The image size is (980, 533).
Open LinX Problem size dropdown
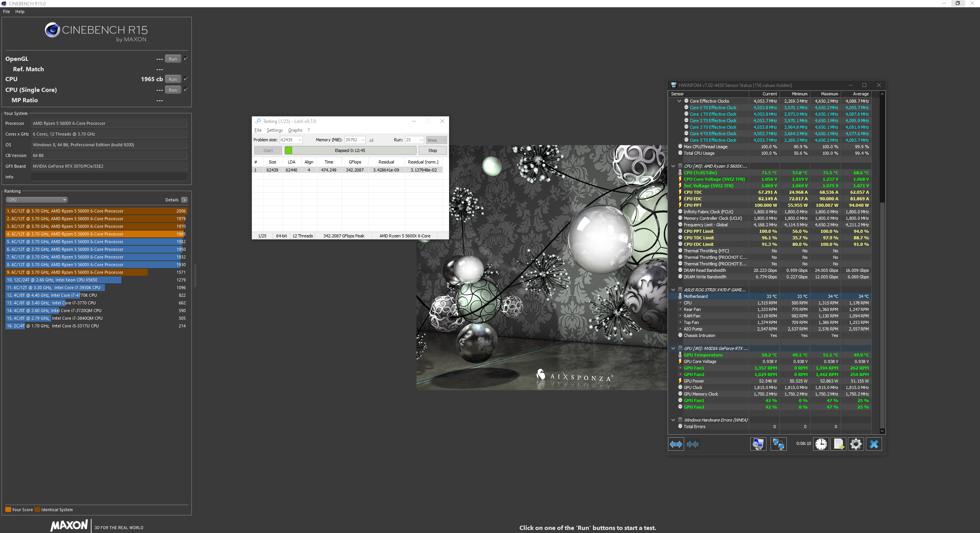300,140
